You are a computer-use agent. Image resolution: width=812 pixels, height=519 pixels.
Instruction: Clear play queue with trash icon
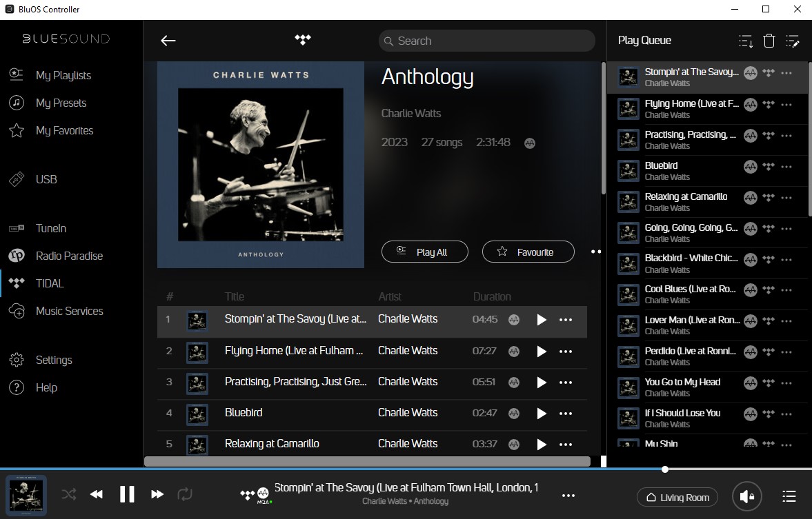coord(769,41)
